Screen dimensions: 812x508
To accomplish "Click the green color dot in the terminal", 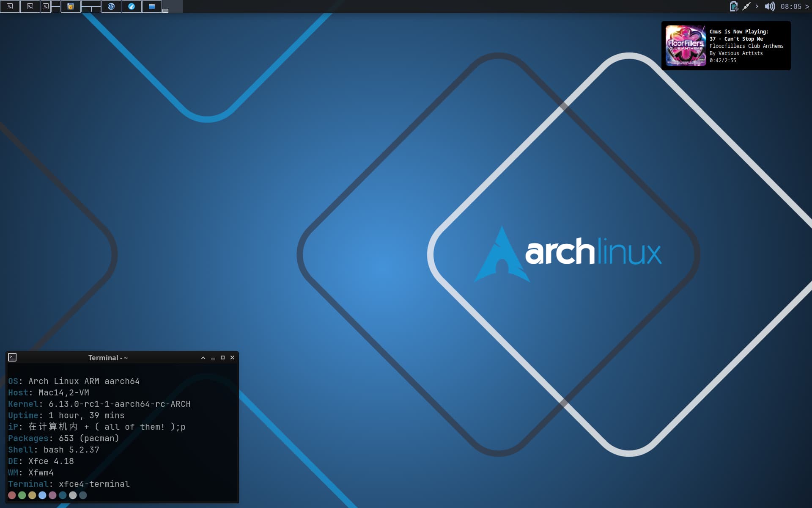I will point(22,495).
